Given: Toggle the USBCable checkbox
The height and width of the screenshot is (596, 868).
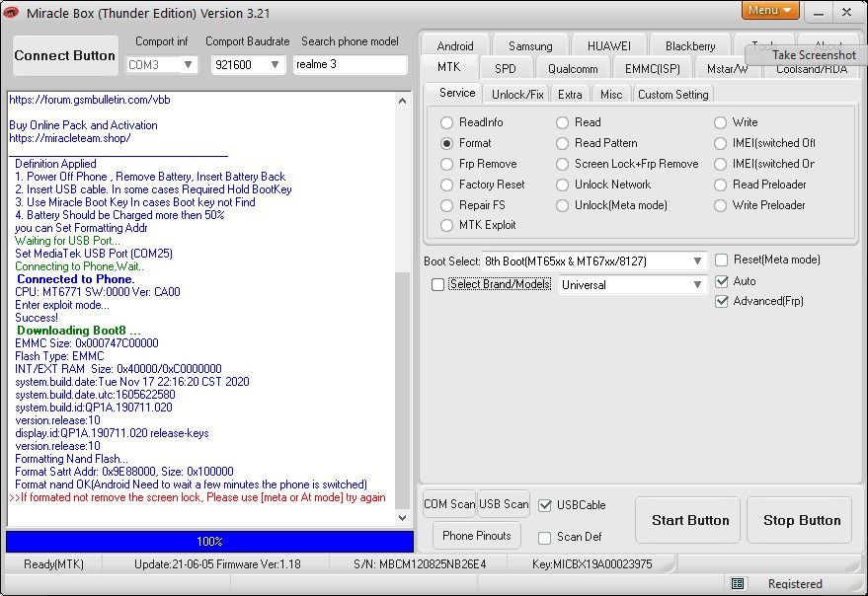Looking at the screenshot, I should point(545,505).
